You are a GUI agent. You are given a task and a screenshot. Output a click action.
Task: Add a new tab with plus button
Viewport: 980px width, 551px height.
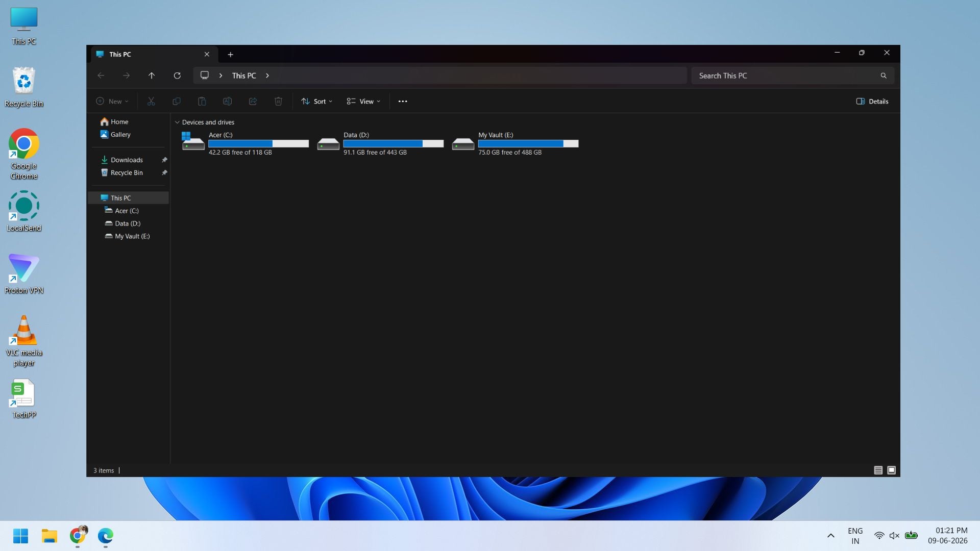click(230, 55)
